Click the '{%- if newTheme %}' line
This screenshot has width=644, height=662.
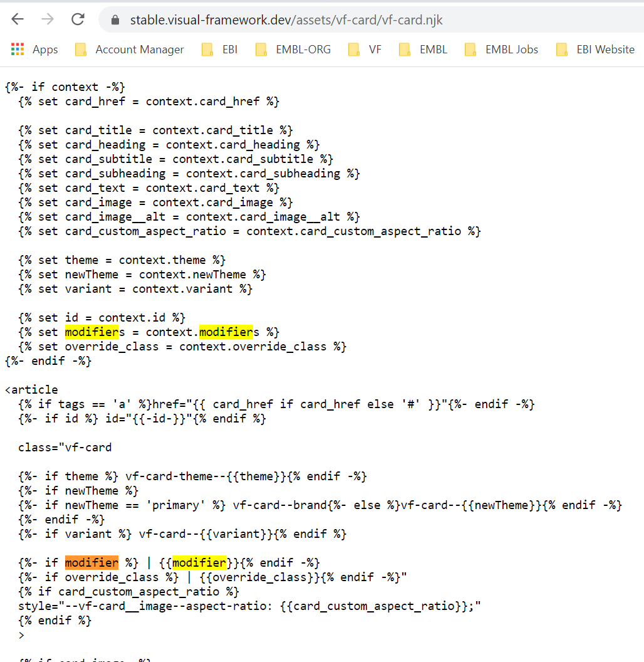(78, 491)
